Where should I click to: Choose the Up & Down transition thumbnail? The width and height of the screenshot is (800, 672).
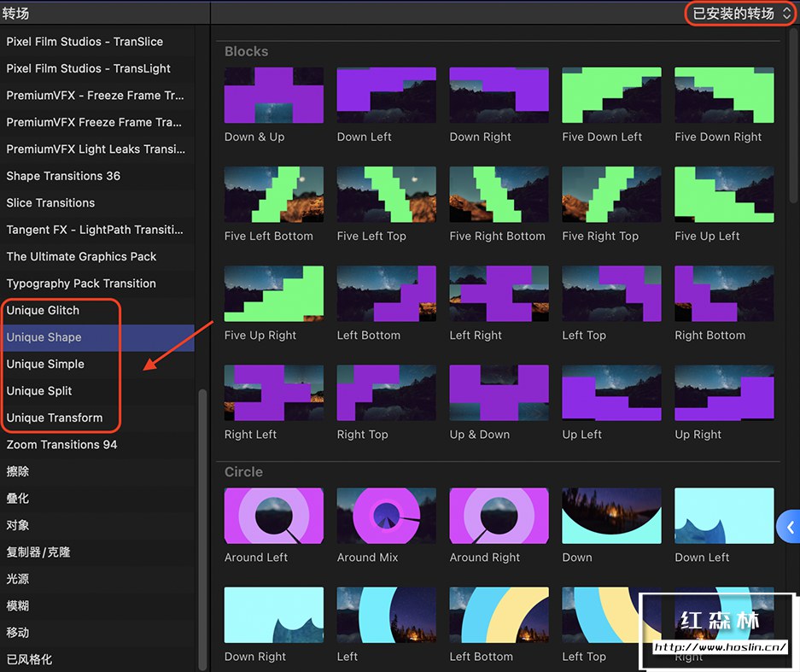pyautogui.click(x=499, y=393)
